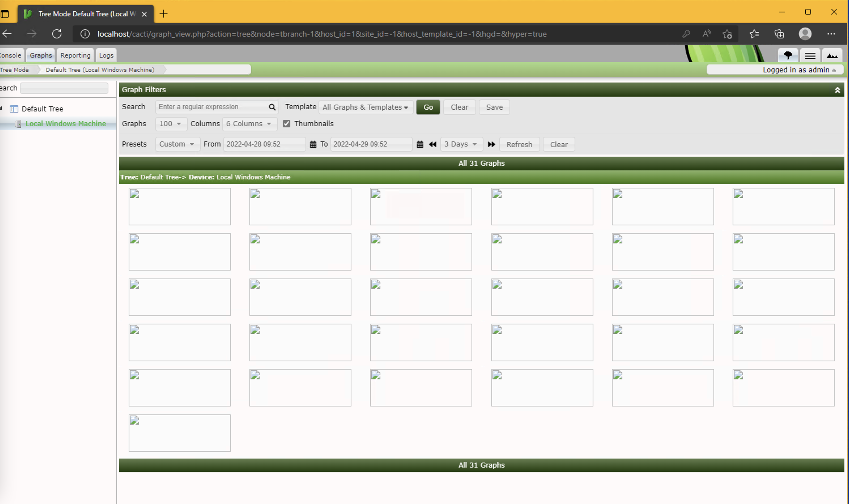Select Local Windows Machine tree node
The width and height of the screenshot is (849, 504).
[65, 124]
